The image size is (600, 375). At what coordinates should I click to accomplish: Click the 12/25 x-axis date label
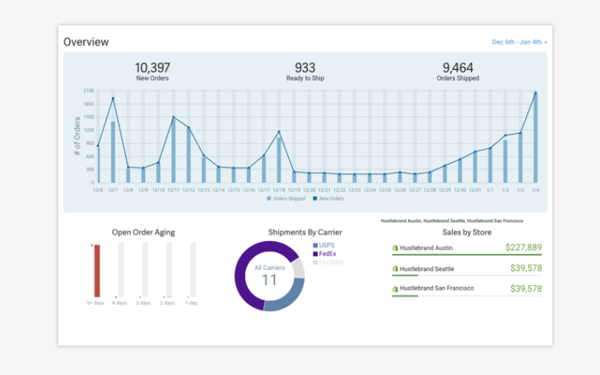[x=385, y=190]
